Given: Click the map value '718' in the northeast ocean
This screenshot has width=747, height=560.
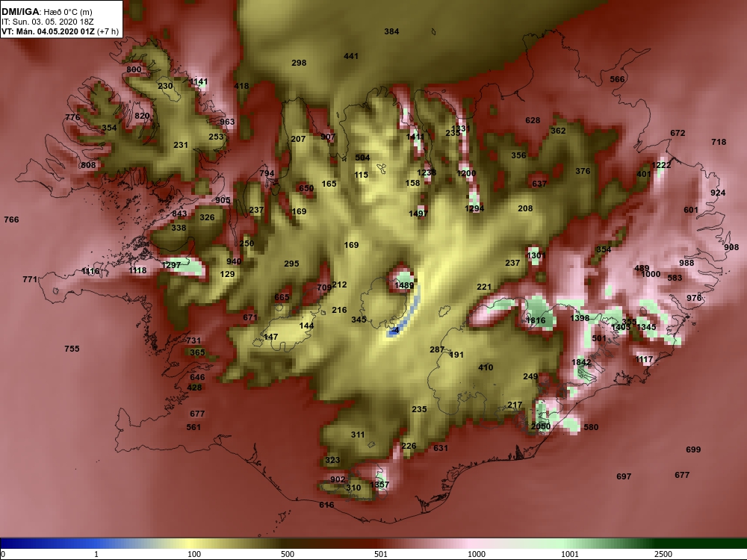Looking at the screenshot, I should [x=719, y=142].
